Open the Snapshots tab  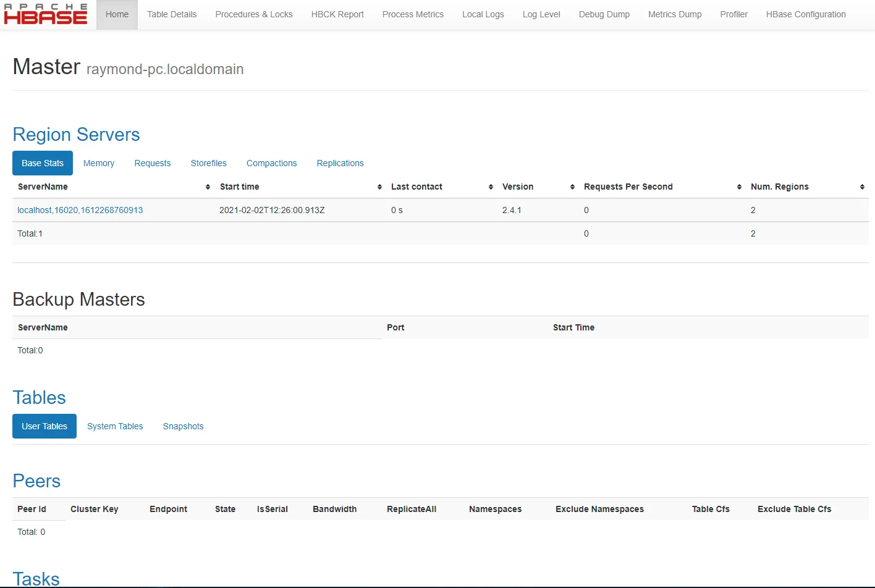183,426
